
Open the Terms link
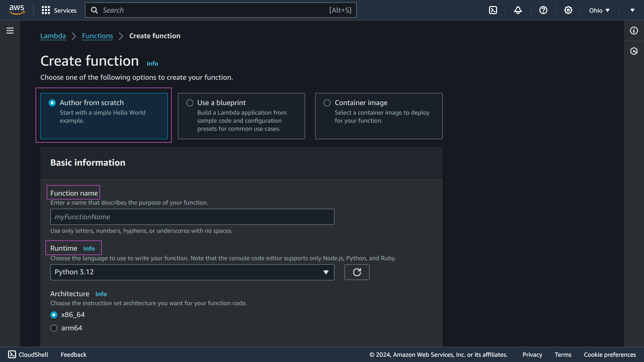(563, 355)
